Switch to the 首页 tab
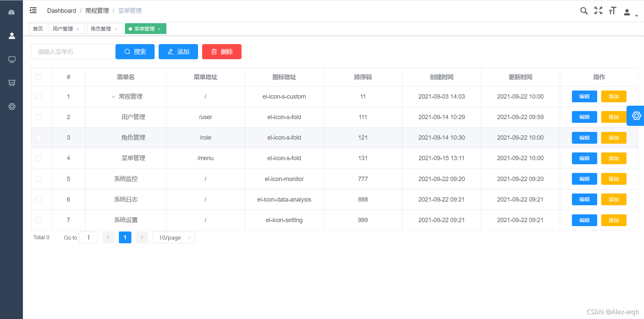Image resolution: width=644 pixels, height=319 pixels. click(38, 29)
